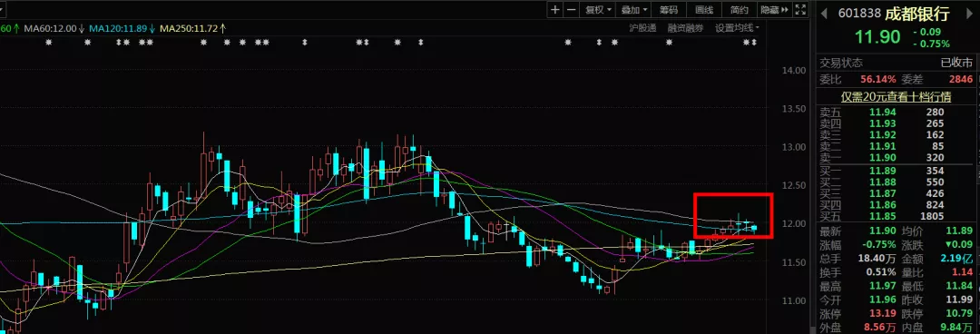
Task: Click the 12.50 price axis label
Action: (793, 186)
